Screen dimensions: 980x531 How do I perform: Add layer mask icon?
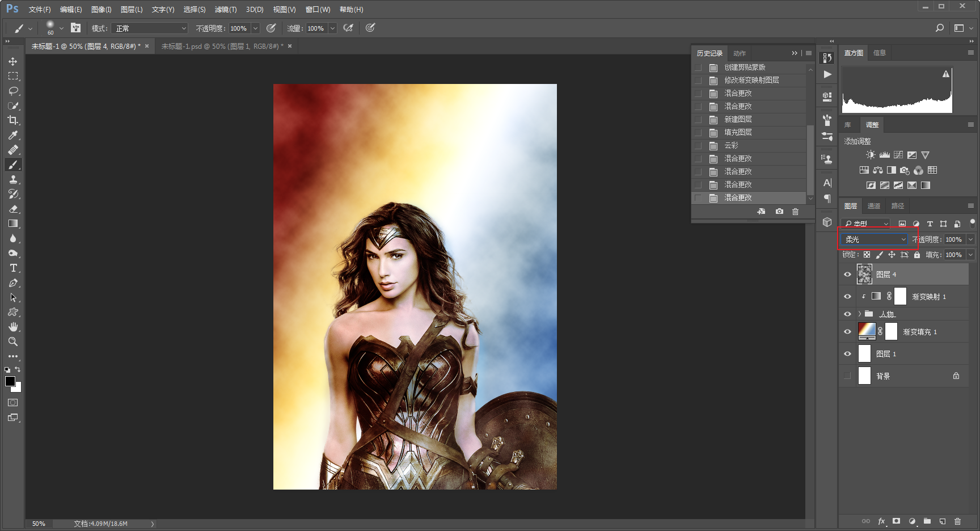coord(896,521)
